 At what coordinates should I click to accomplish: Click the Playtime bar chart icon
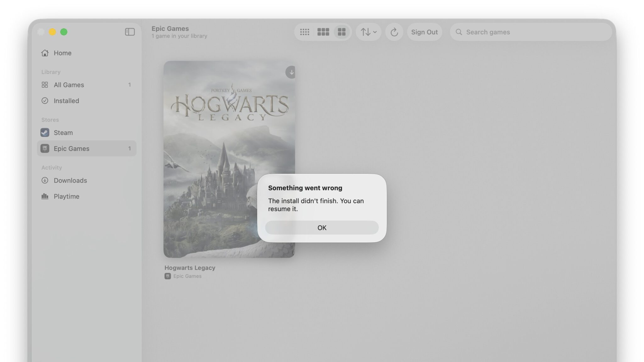coord(45,196)
